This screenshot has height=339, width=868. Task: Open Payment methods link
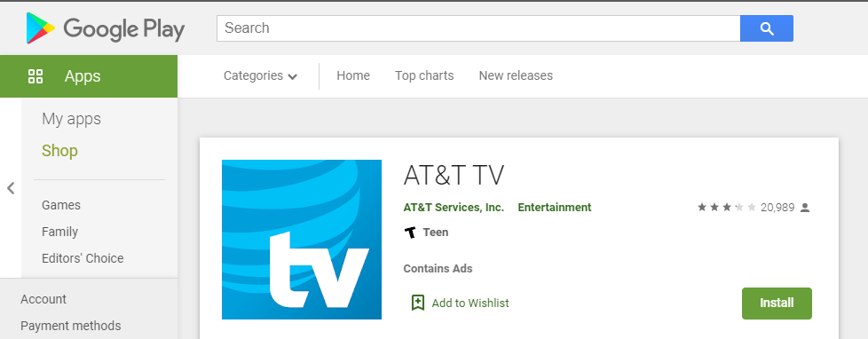coord(71,326)
